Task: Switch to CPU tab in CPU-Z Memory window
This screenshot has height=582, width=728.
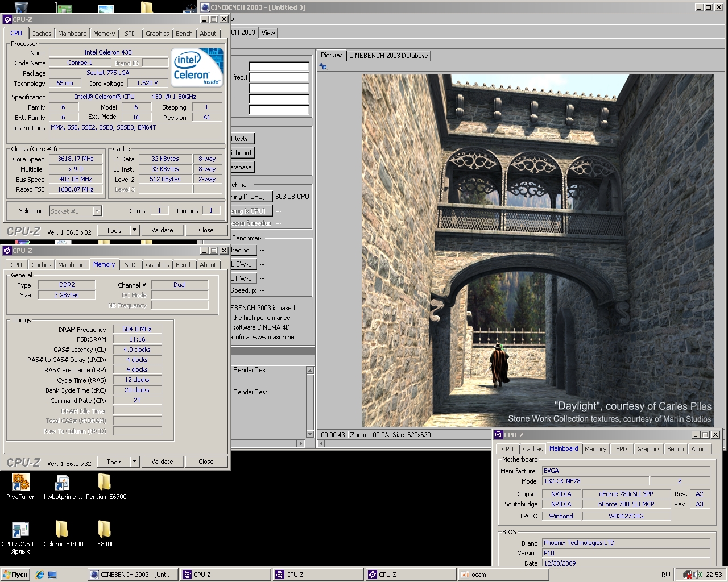Action: (16, 265)
